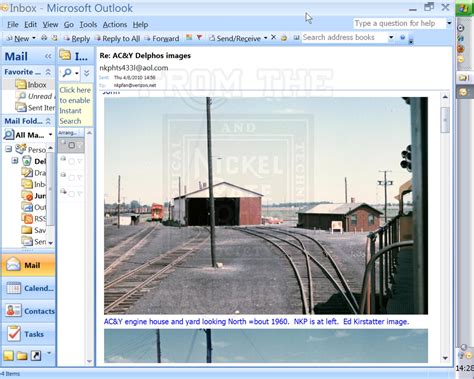Open the New button dropdown arrow

pos(34,38)
